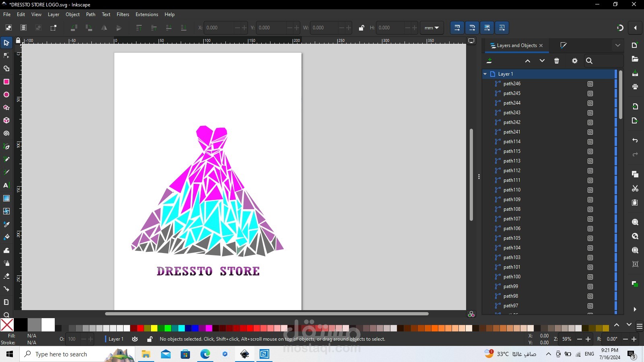Select the Bezier pen tool
The width and height of the screenshot is (644, 362).
6,146
